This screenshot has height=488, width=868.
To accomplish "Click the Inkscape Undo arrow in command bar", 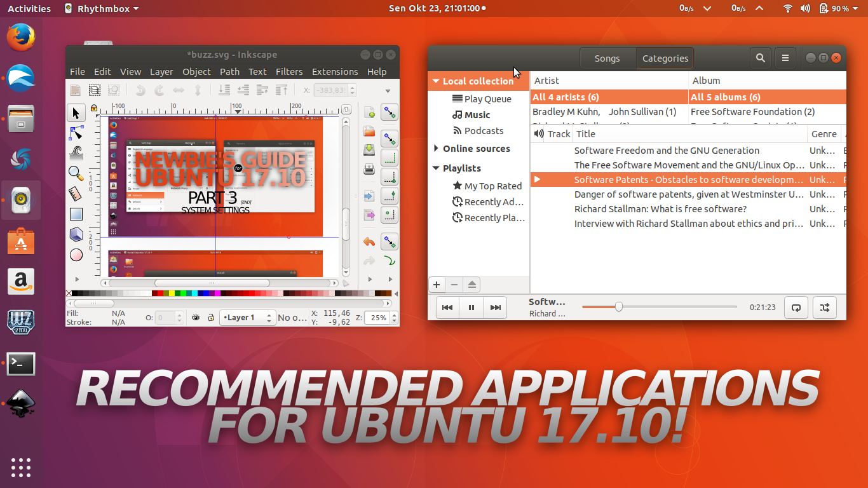I will click(369, 242).
